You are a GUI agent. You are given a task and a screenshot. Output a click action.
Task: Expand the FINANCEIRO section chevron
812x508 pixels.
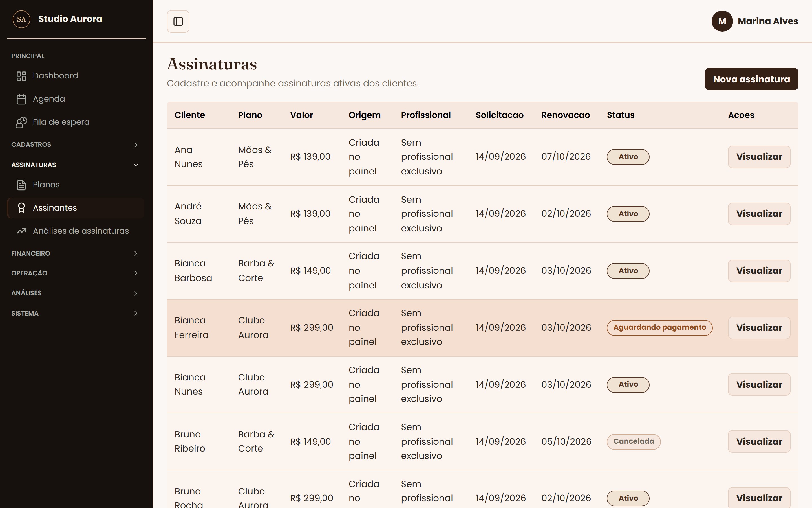pos(136,253)
